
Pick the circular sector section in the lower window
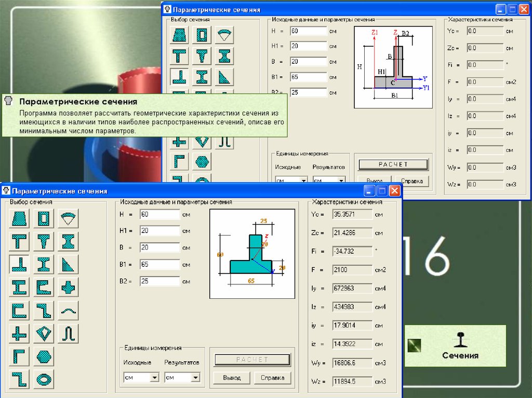[x=68, y=219]
